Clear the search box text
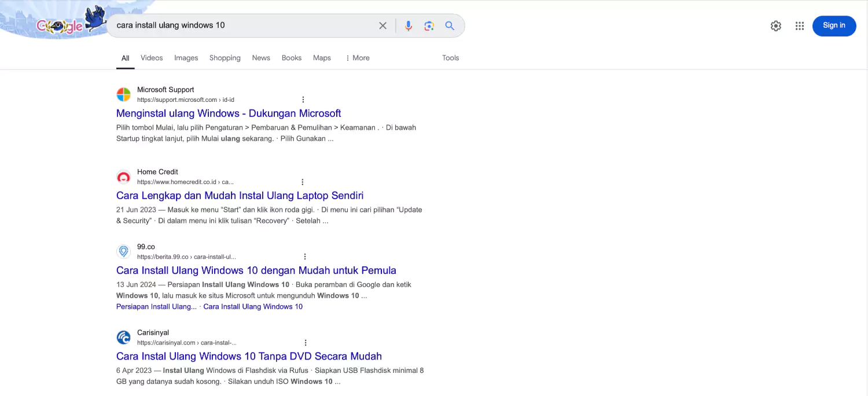The width and height of the screenshot is (868, 396). pyautogui.click(x=382, y=25)
